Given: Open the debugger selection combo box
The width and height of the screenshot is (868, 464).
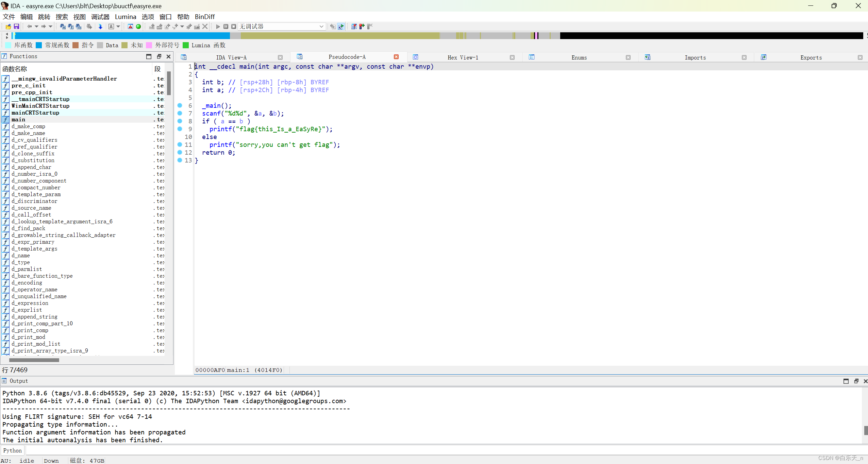Looking at the screenshot, I should (281, 27).
